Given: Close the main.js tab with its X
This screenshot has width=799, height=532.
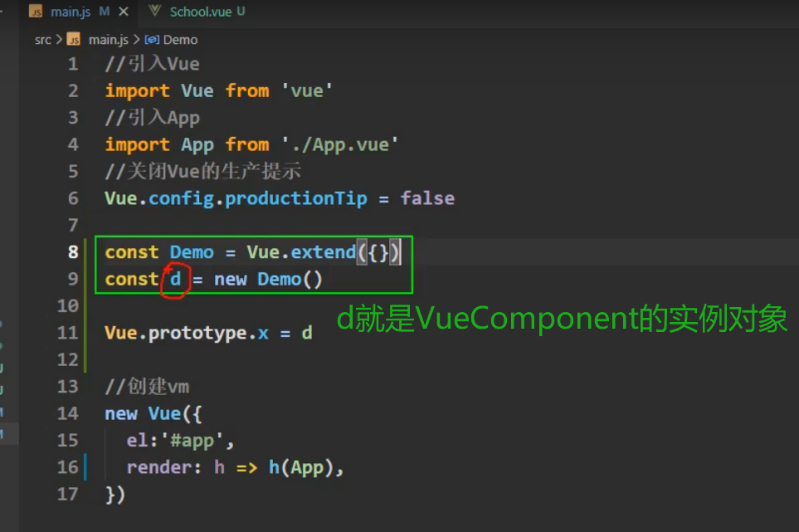Looking at the screenshot, I should point(122,12).
